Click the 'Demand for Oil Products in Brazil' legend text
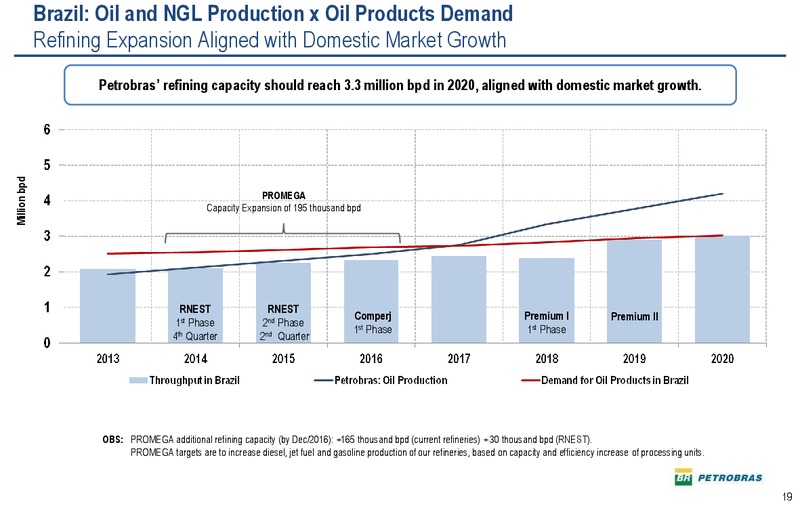The image size is (800, 508). click(x=615, y=380)
